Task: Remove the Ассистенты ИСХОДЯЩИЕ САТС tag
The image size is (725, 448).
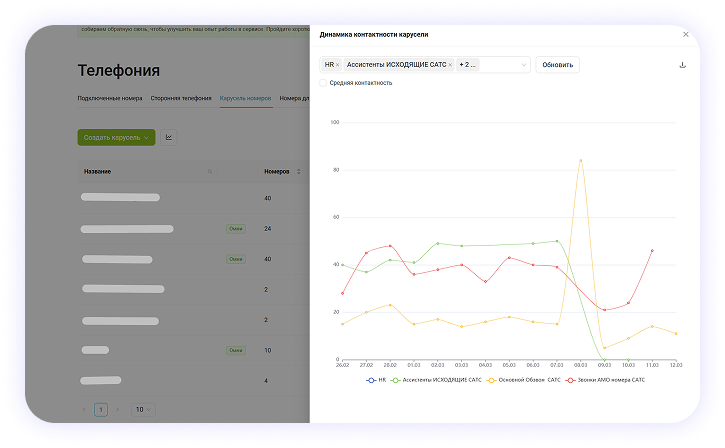Action: point(450,65)
